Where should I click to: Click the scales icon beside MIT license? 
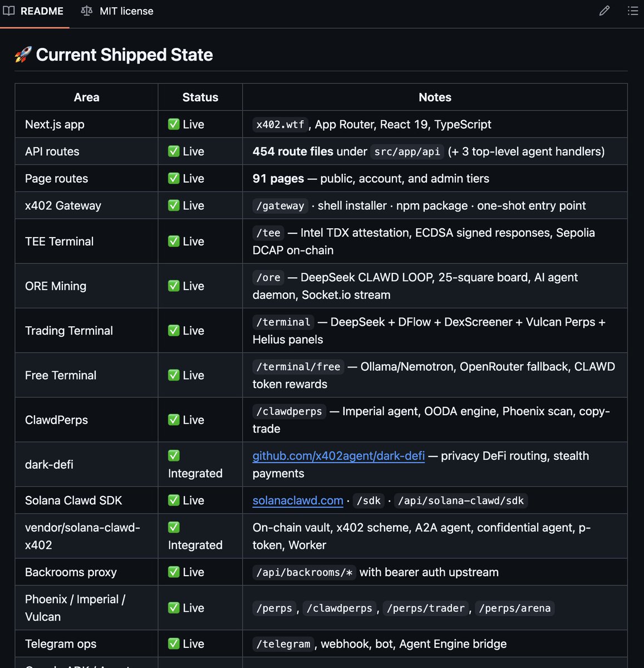pos(86,11)
